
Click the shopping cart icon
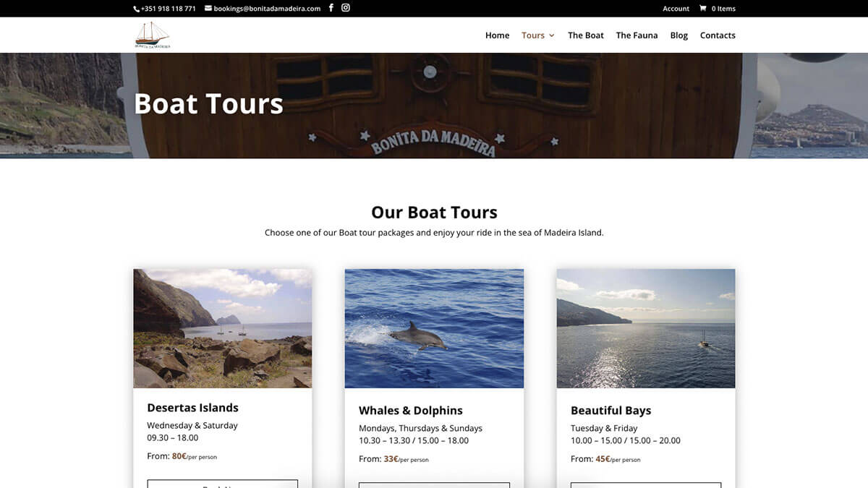(x=702, y=9)
